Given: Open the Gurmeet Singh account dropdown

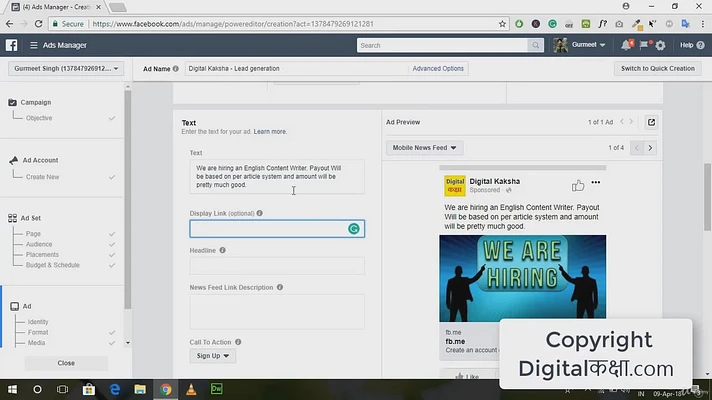Looking at the screenshot, I should click(66, 69).
